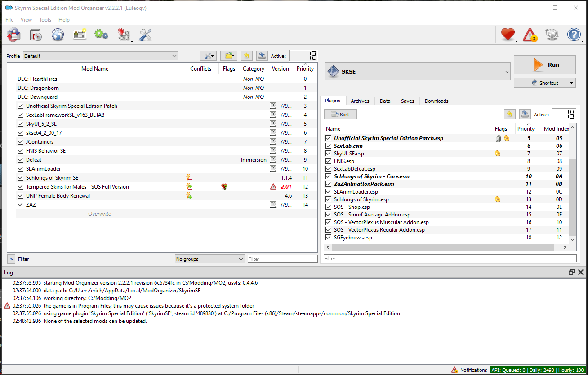This screenshot has width=588, height=375.
Task: Click box flag icon for SkyUI_SE.esp
Action: point(498,154)
